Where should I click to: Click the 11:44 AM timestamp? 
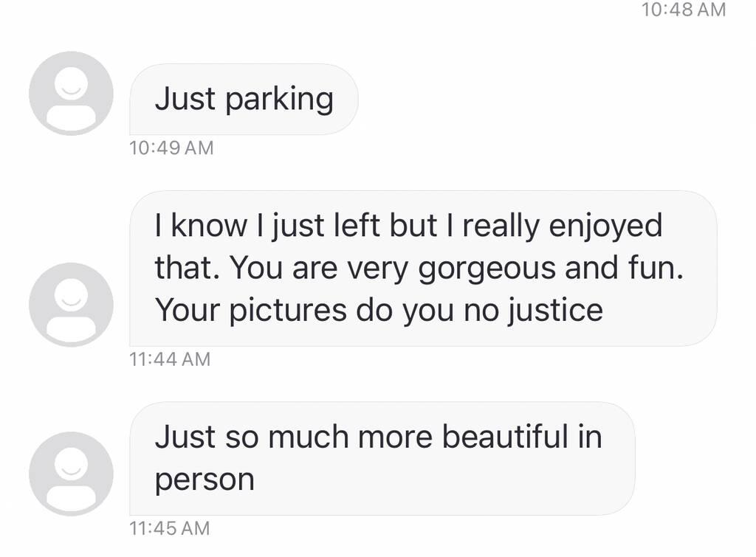tap(169, 359)
